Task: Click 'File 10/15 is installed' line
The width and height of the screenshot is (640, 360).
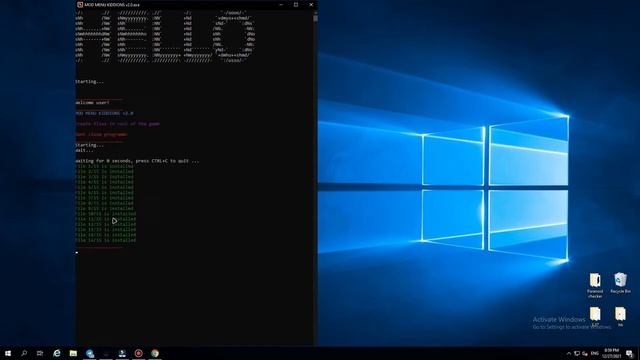Action: [x=106, y=214]
